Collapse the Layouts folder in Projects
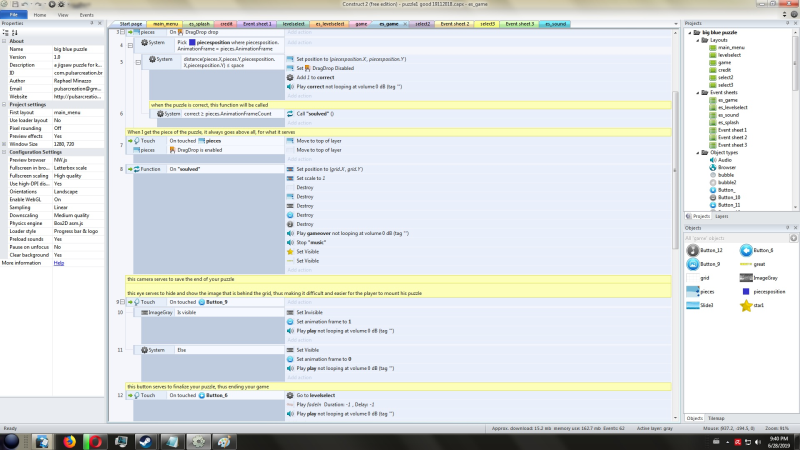Viewport: 800px width, 450px height. (698, 40)
